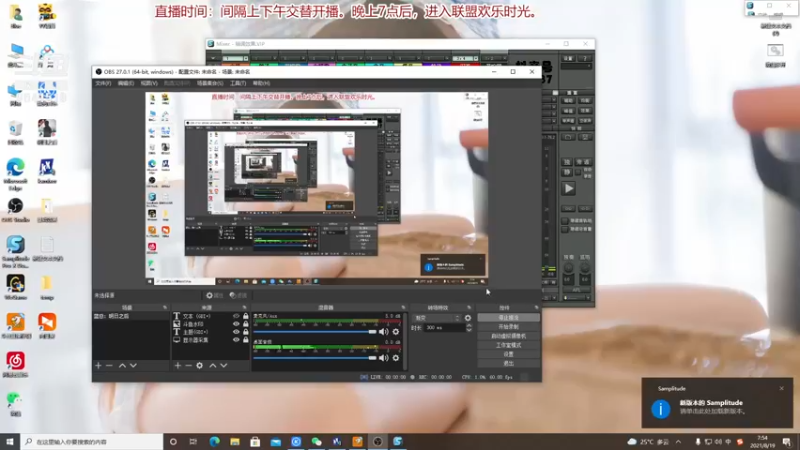Image resolution: width=800 pixels, height=450 pixels.
Task: Add a new source with plus icon
Action: pos(178,365)
